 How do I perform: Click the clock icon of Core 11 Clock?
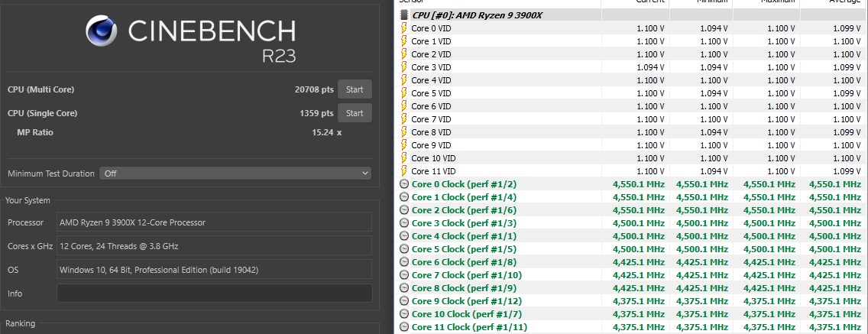point(404,327)
